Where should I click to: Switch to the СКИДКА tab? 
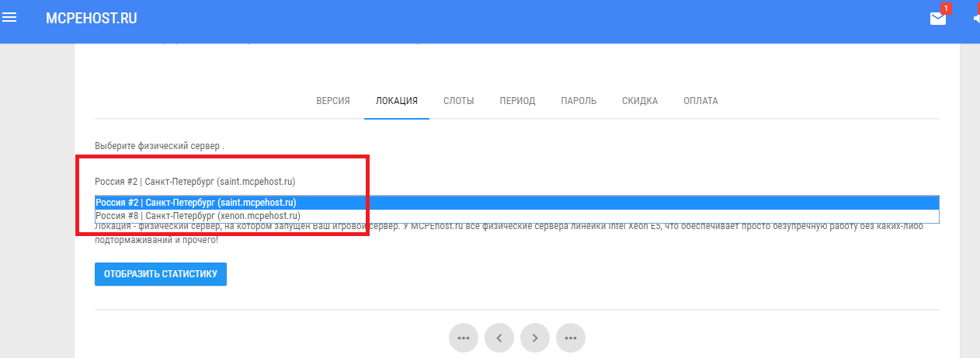(x=640, y=101)
